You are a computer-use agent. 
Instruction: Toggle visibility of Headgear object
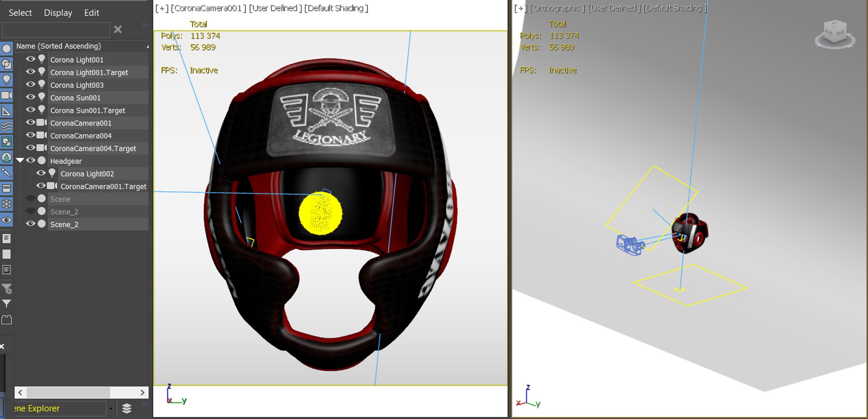tap(30, 160)
